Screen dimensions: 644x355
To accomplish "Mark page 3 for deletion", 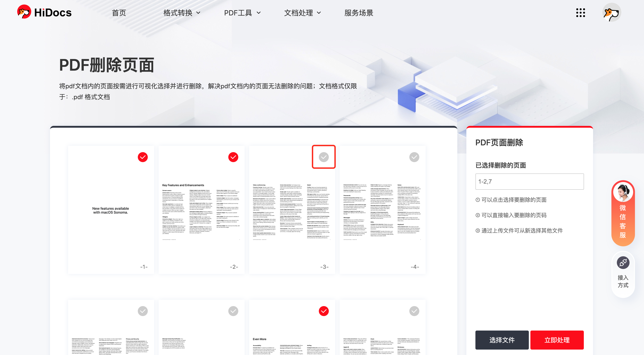I will (x=324, y=157).
